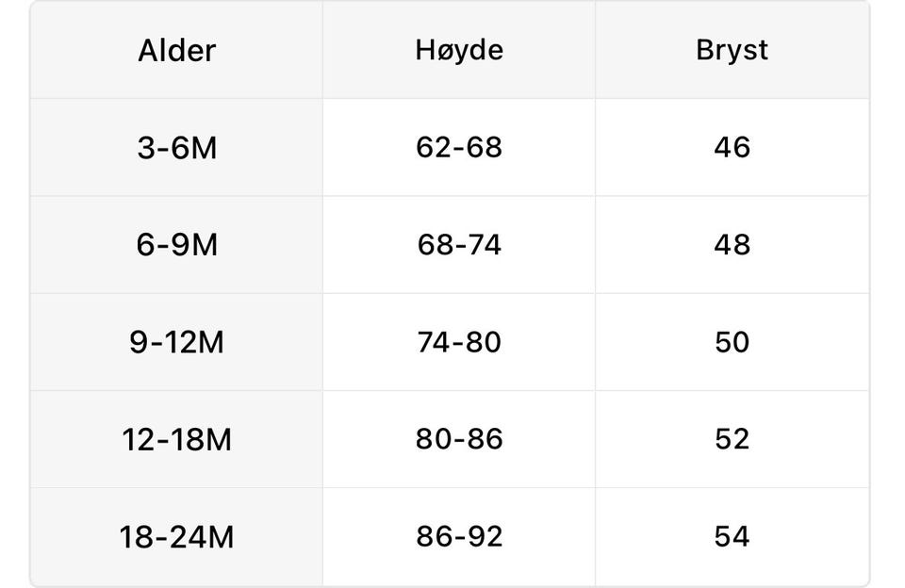This screenshot has height=588, width=905.
Task: Click the 68-74 height cell
Action: tap(459, 245)
